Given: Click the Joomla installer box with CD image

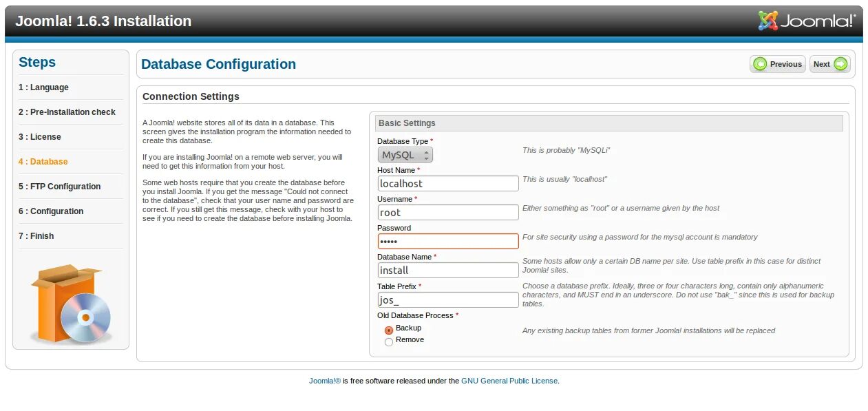Looking at the screenshot, I should (71, 304).
